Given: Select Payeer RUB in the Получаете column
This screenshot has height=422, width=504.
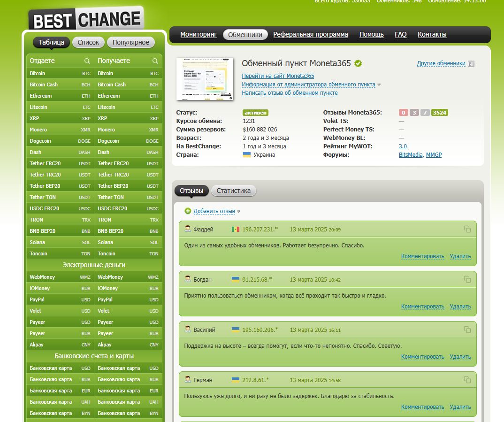Looking at the screenshot, I should coord(128,333).
